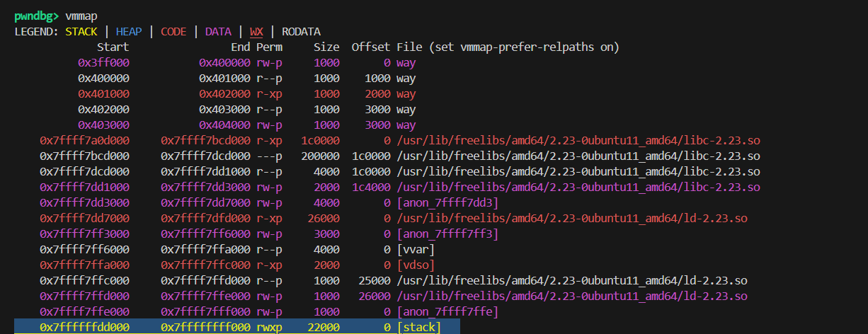Click the size value 200000
The image size is (868, 334).
click(x=321, y=156)
